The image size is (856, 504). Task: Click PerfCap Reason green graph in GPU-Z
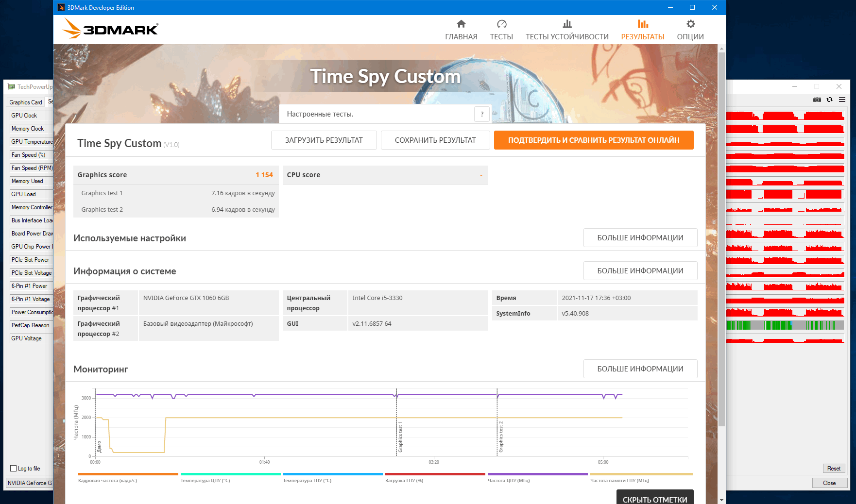(x=785, y=325)
